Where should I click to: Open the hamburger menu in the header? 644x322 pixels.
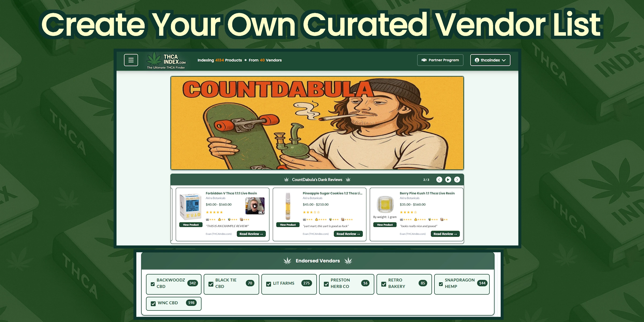[131, 60]
